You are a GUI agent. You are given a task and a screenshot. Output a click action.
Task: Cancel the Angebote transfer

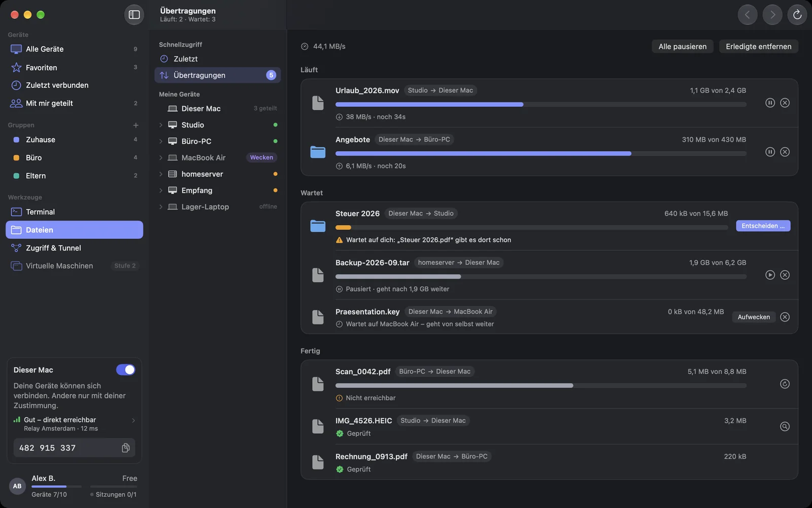[785, 152]
